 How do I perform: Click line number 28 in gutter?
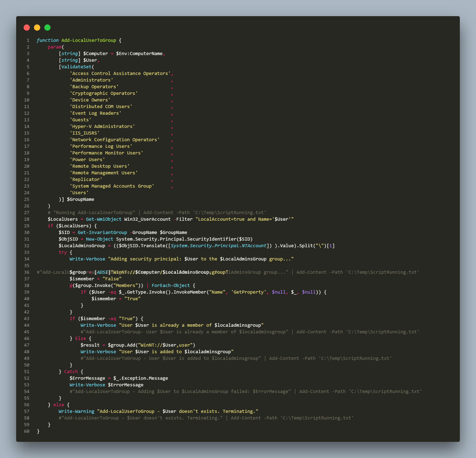coord(27,219)
